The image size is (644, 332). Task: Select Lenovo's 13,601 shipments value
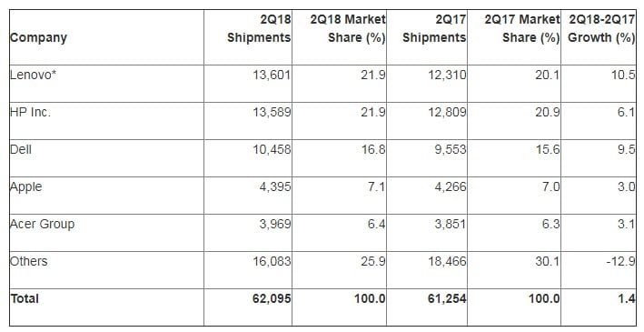(272, 75)
